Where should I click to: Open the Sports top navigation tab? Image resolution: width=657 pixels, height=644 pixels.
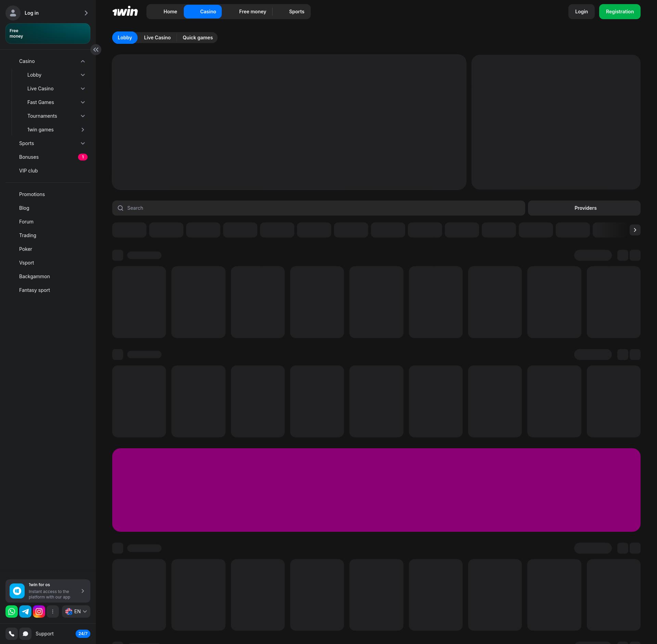(x=296, y=12)
